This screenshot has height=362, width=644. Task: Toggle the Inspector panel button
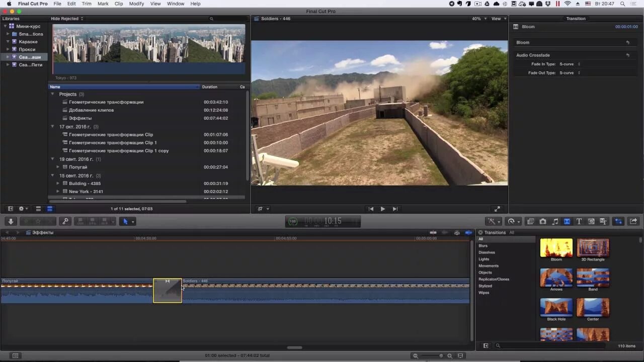pos(619,221)
